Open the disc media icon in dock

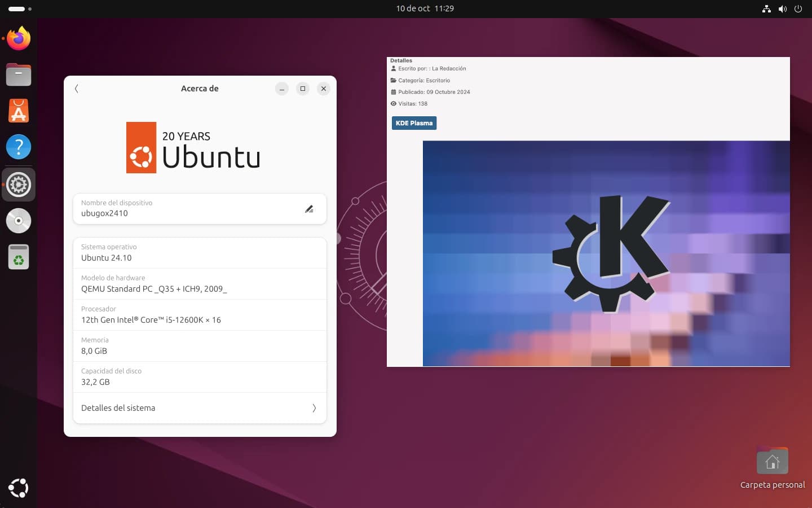point(19,221)
